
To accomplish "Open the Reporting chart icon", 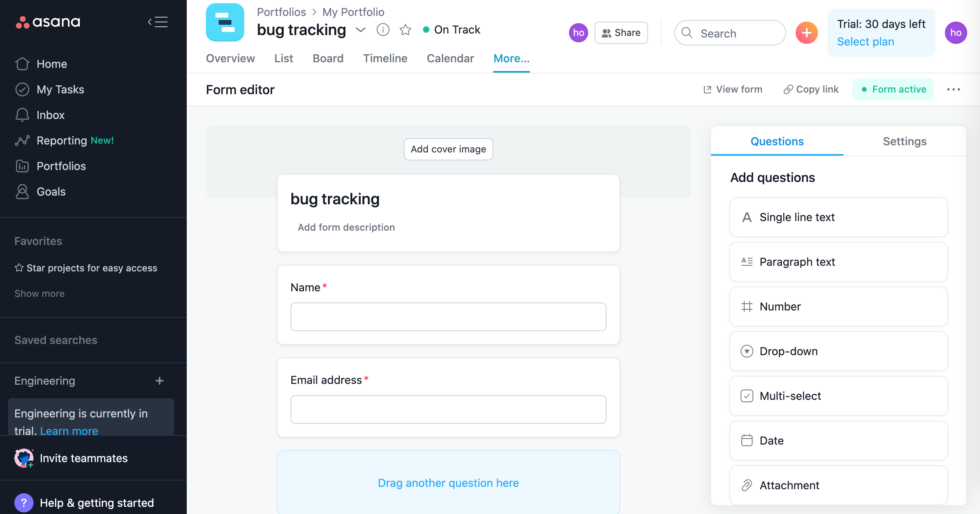I will point(22,140).
